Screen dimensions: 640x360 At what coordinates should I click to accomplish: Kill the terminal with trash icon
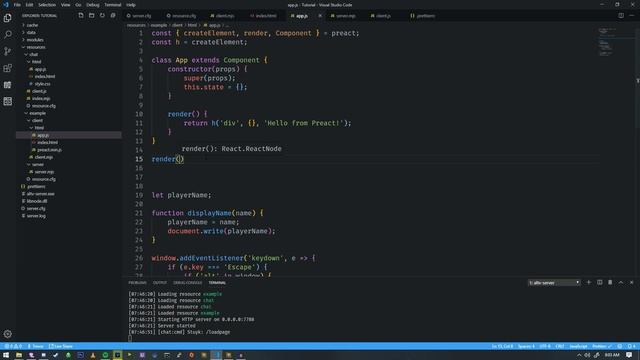click(x=610, y=282)
